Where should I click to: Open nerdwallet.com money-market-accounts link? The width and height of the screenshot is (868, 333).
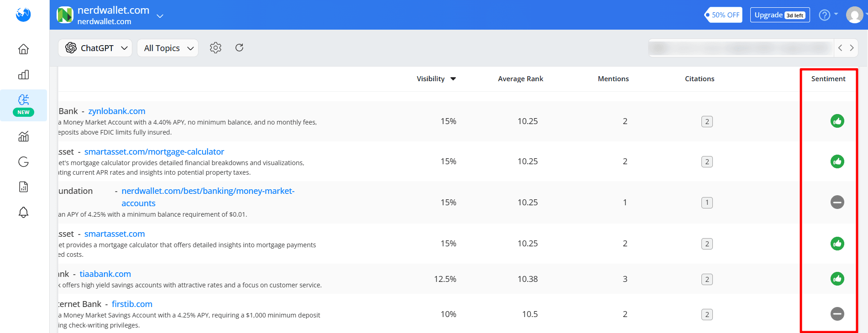coord(208,197)
